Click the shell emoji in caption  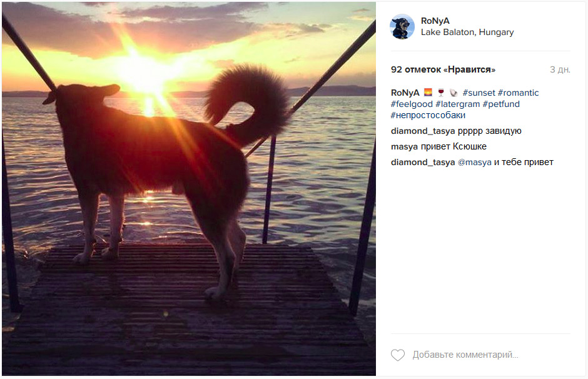click(454, 93)
